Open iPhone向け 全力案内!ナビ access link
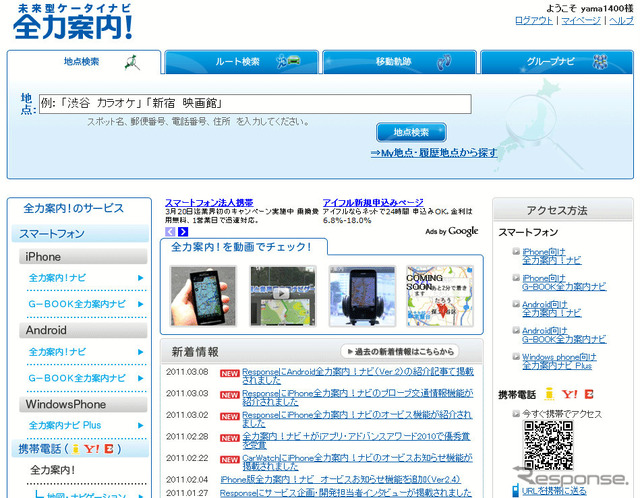Image resolution: width=640 pixels, height=498 pixels. pos(552,256)
